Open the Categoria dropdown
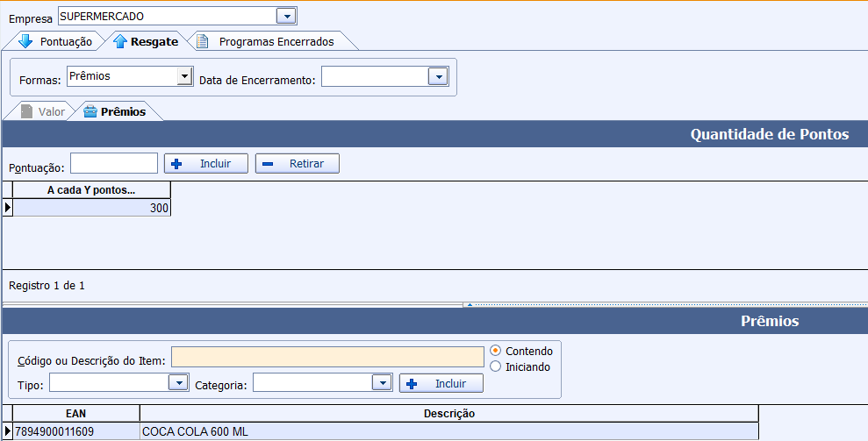868x441 pixels. point(381,383)
